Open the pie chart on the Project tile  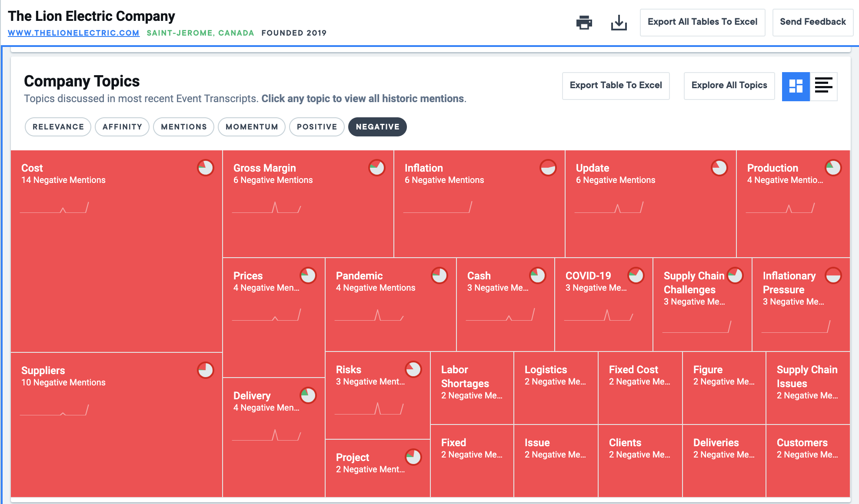pos(413,457)
